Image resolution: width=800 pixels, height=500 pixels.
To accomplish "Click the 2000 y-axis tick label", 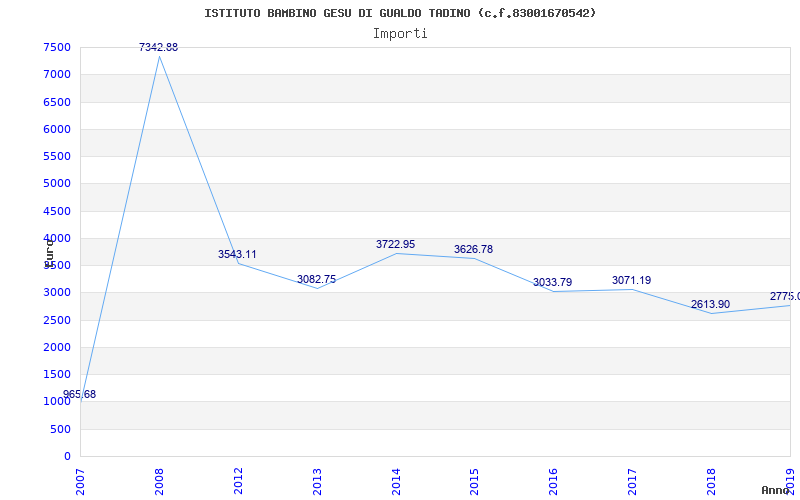I will [x=57, y=347].
